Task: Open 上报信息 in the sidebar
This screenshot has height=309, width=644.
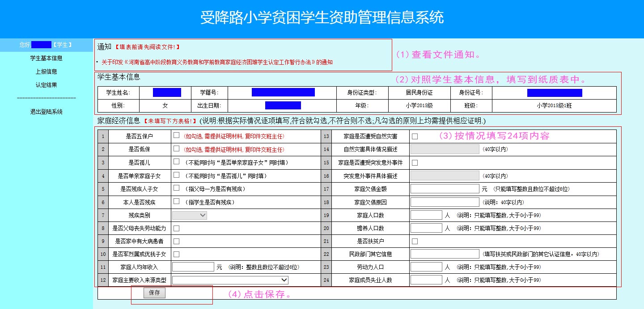Action: click(x=46, y=71)
